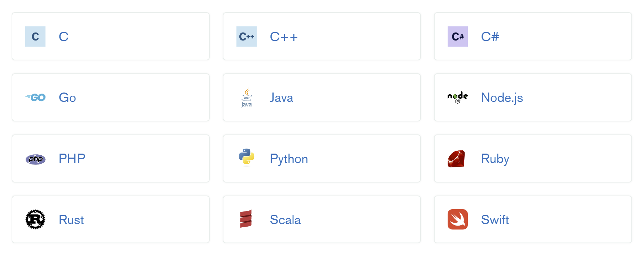Click the red Ruby gem icon

[x=456, y=159]
